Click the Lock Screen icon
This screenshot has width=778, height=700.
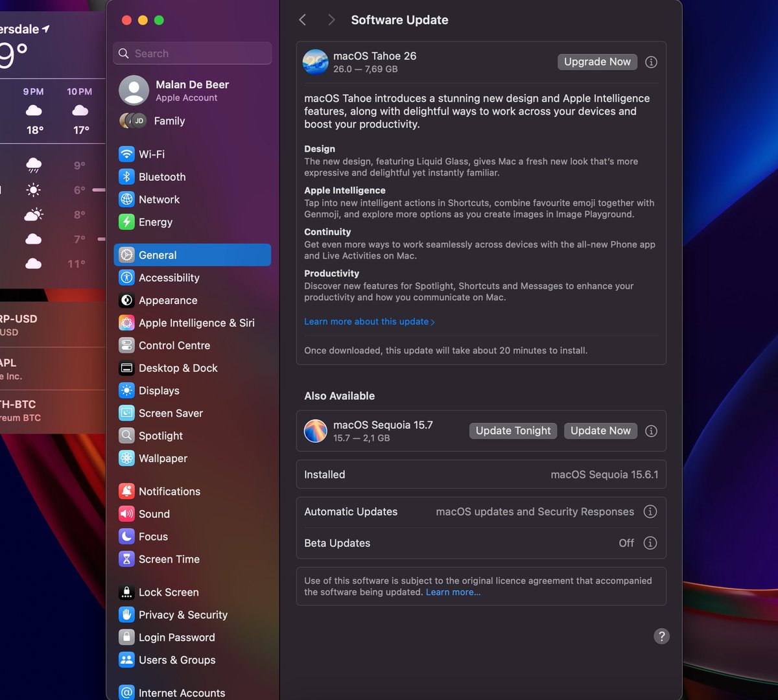(x=126, y=592)
